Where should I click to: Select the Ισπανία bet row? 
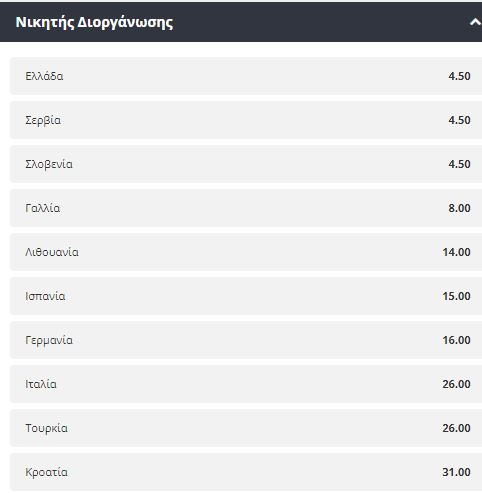(246, 296)
